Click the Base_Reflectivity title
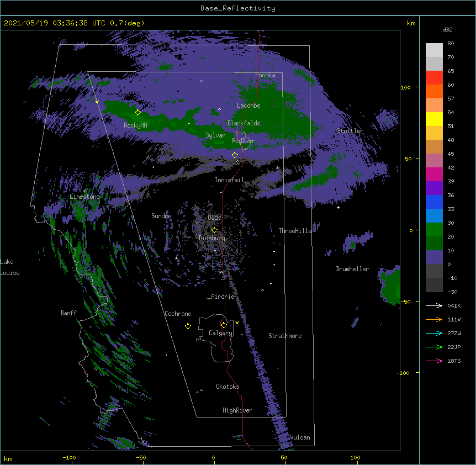 [238, 8]
